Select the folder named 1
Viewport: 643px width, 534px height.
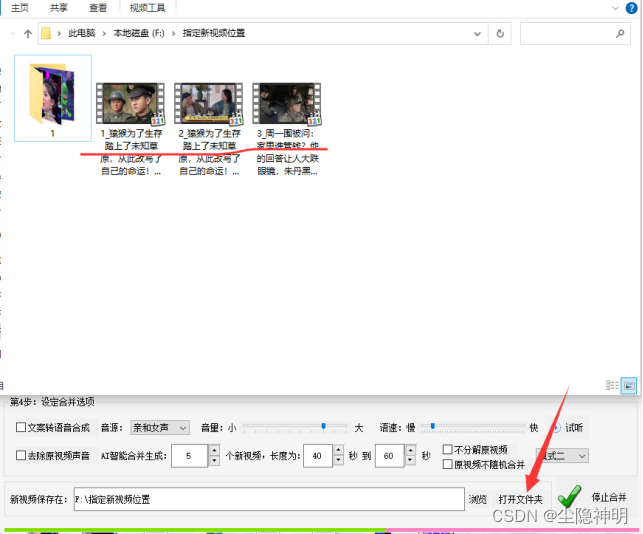(53, 98)
